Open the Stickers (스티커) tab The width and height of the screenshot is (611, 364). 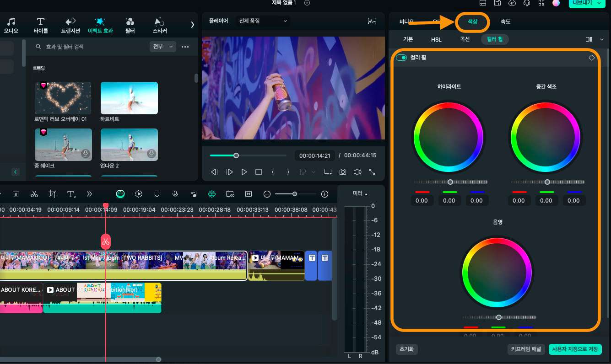pos(160,26)
